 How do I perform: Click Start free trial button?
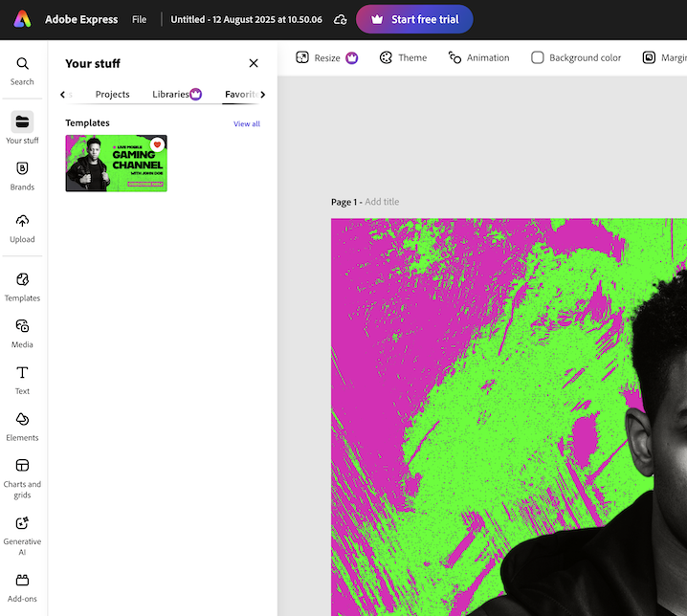(414, 19)
